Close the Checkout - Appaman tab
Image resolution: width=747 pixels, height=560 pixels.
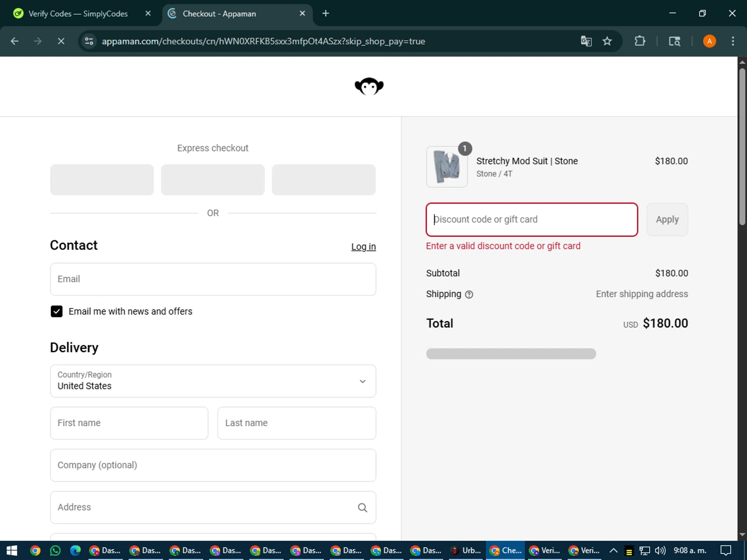(302, 13)
